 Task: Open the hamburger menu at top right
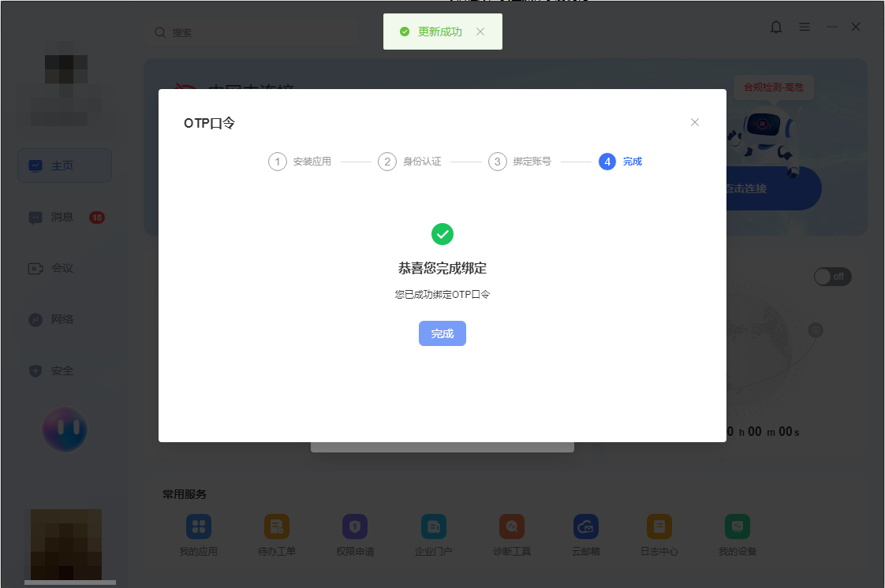click(805, 27)
